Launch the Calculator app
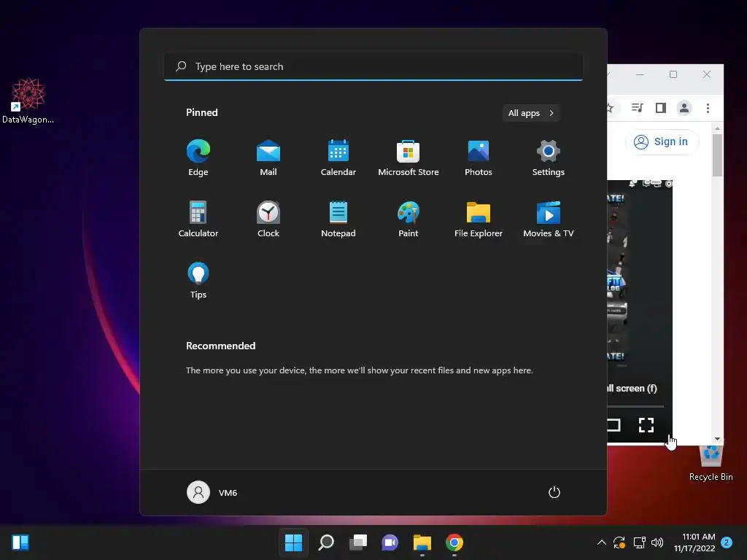The height and width of the screenshot is (560, 747). pyautogui.click(x=198, y=219)
